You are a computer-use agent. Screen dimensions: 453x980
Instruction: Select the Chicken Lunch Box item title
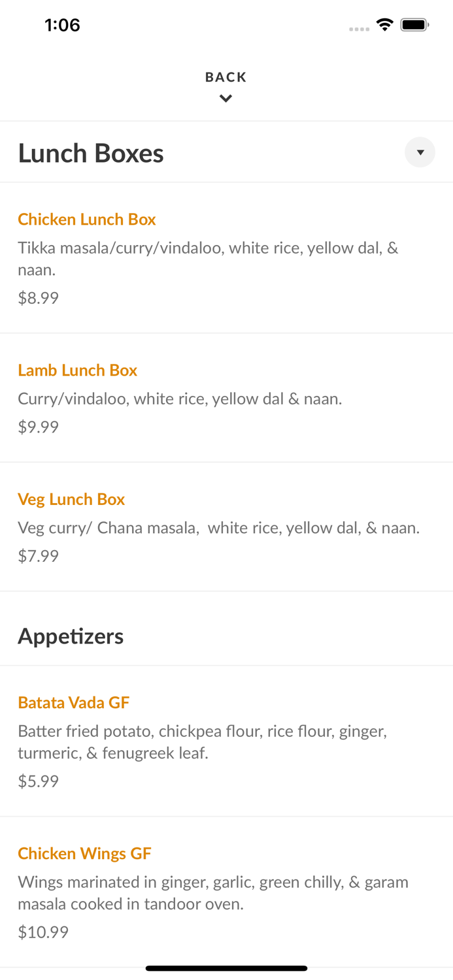(87, 220)
